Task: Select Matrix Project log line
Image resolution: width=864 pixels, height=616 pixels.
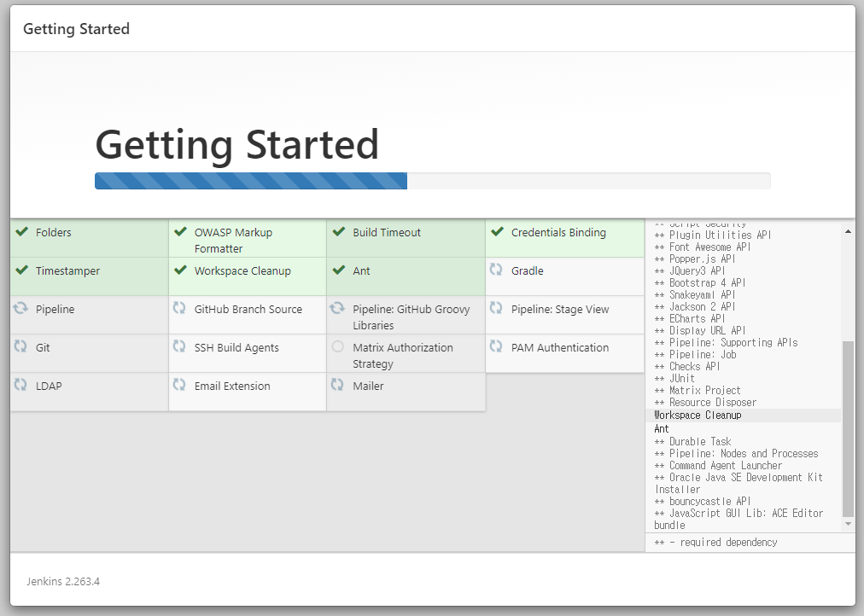Action: point(698,390)
